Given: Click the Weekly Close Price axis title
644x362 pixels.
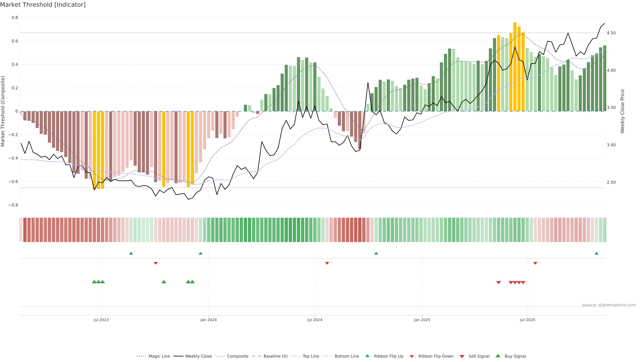Looking at the screenshot, I should point(622,111).
